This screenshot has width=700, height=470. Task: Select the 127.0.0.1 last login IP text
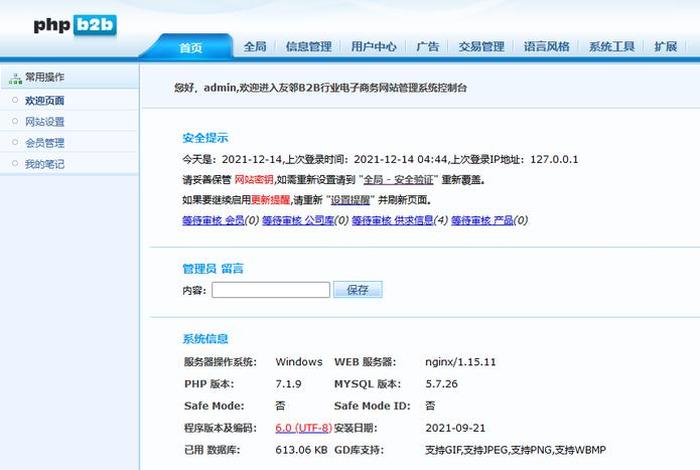coord(554,159)
